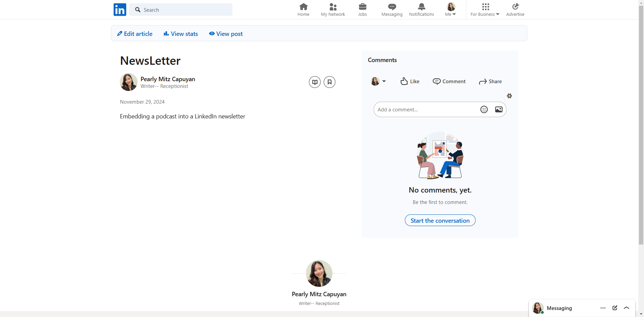Click View post with the eye icon
This screenshot has height=317, width=644.
tap(226, 34)
